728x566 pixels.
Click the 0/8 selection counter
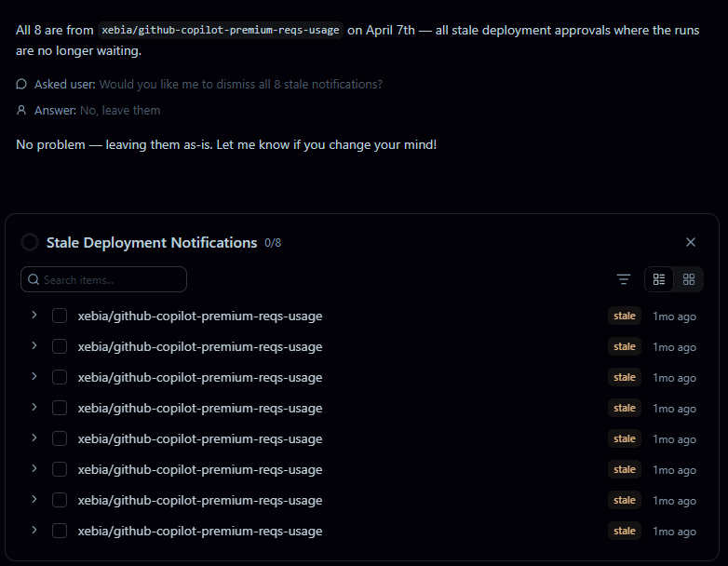click(x=273, y=243)
